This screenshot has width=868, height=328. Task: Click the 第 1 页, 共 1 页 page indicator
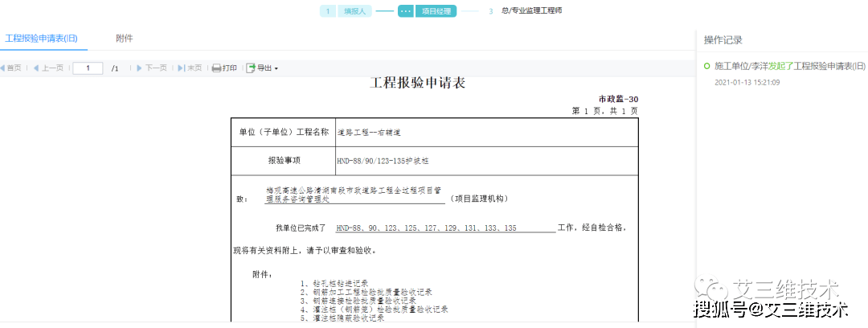click(604, 111)
